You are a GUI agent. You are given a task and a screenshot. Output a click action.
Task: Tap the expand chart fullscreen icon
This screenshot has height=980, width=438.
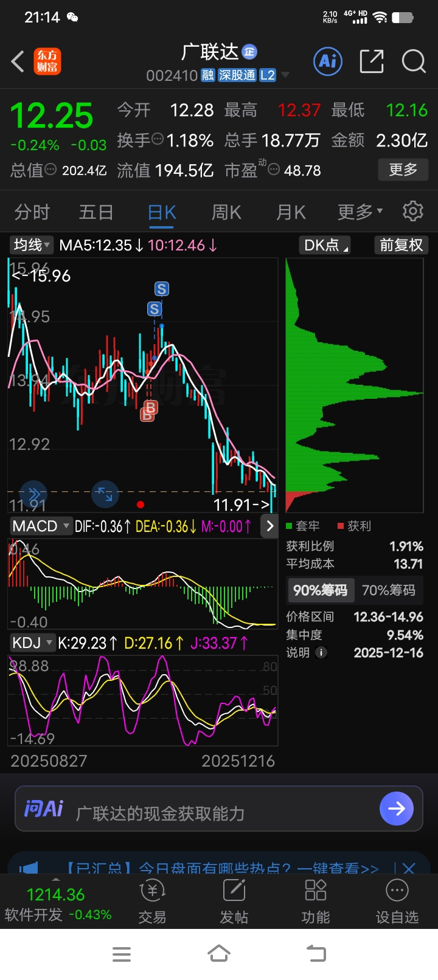coord(105,494)
